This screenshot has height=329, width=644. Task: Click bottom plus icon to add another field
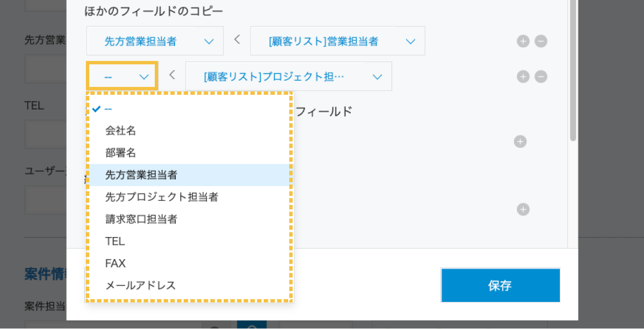tap(523, 209)
